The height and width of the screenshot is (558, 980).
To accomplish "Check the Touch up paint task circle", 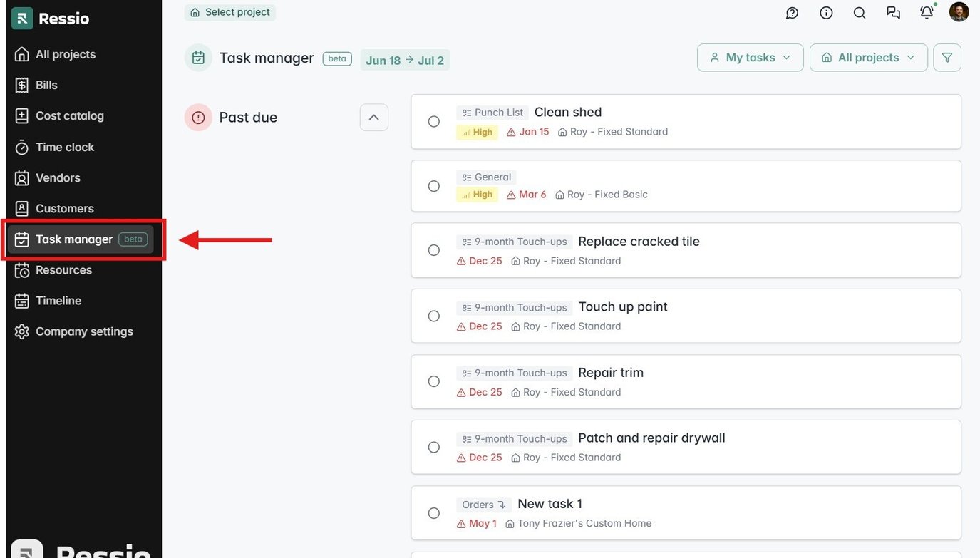I will (434, 316).
